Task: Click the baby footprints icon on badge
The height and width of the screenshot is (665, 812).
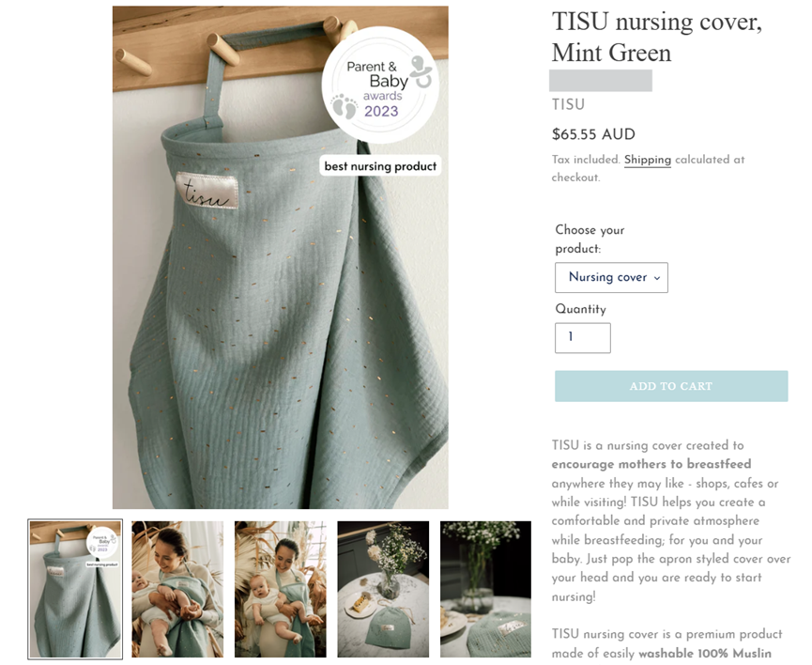Action: point(345,106)
